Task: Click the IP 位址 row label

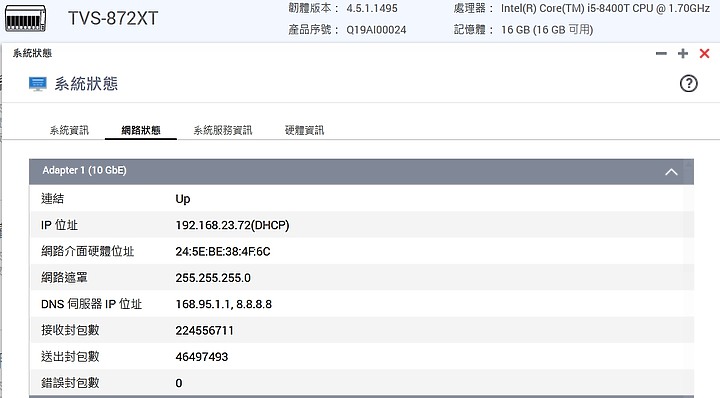Action: [59, 225]
